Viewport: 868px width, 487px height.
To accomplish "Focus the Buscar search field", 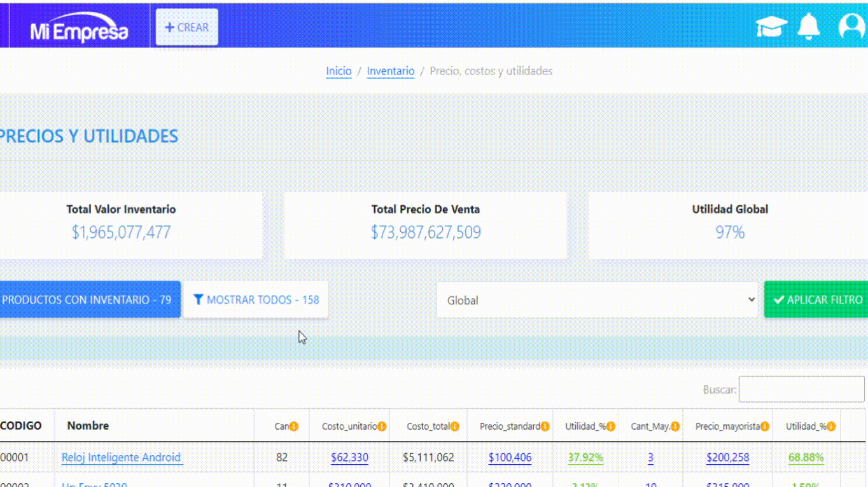I will pyautogui.click(x=801, y=389).
